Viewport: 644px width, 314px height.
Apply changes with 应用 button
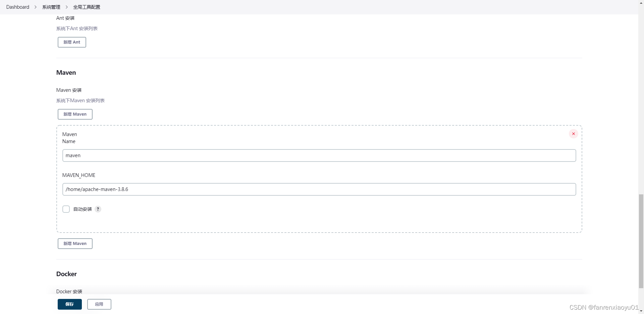[99, 304]
